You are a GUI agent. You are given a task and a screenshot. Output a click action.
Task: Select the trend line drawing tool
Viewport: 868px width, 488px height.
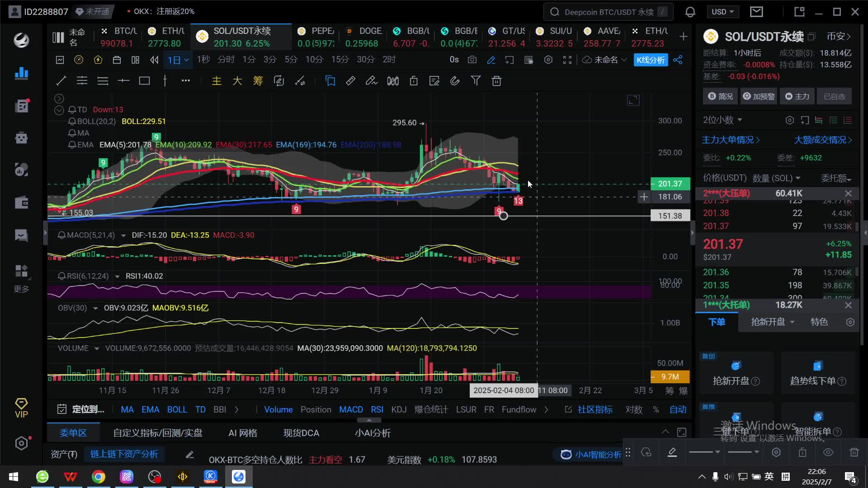[61, 81]
